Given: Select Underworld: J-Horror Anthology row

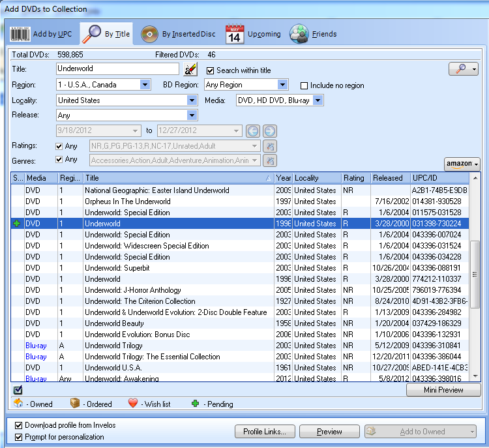Looking at the screenshot, I should pyautogui.click(x=240, y=290).
